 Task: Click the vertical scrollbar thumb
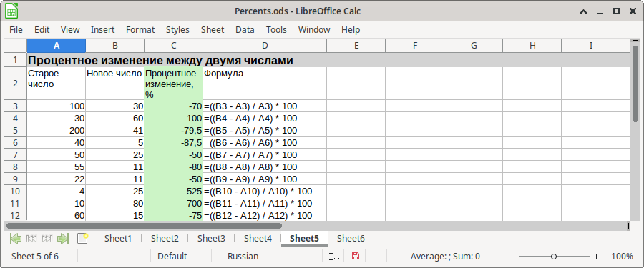click(635, 84)
